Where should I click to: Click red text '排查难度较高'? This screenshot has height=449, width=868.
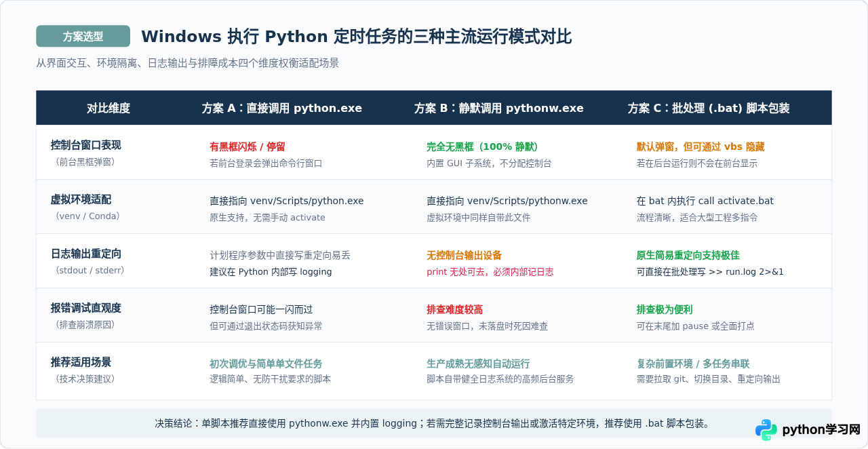pos(454,309)
